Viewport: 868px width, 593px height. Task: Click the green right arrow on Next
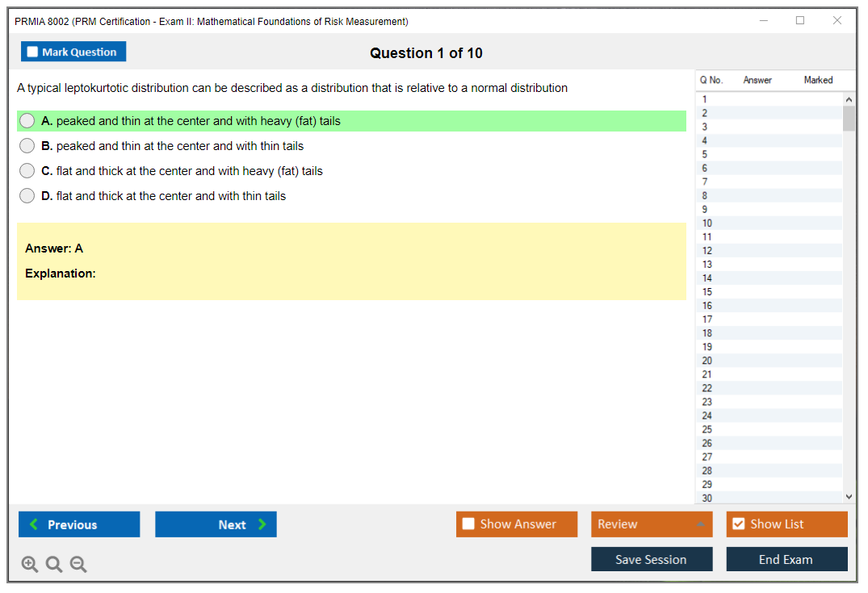(x=262, y=524)
